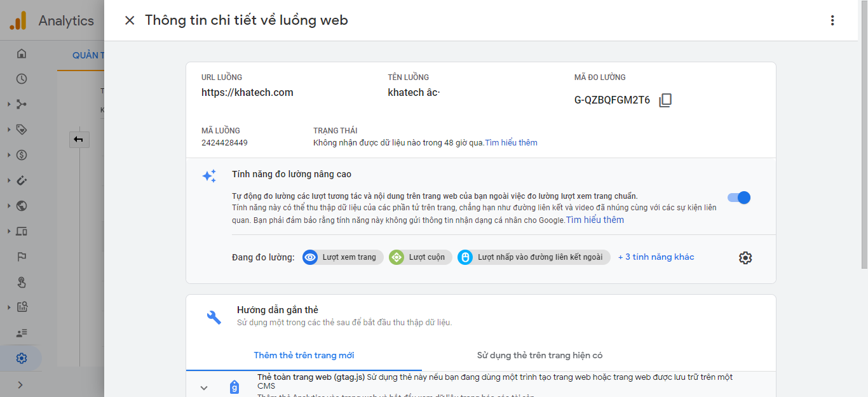Click the Analytics logo icon
Screen dimensions: 868x397
pos(17,21)
